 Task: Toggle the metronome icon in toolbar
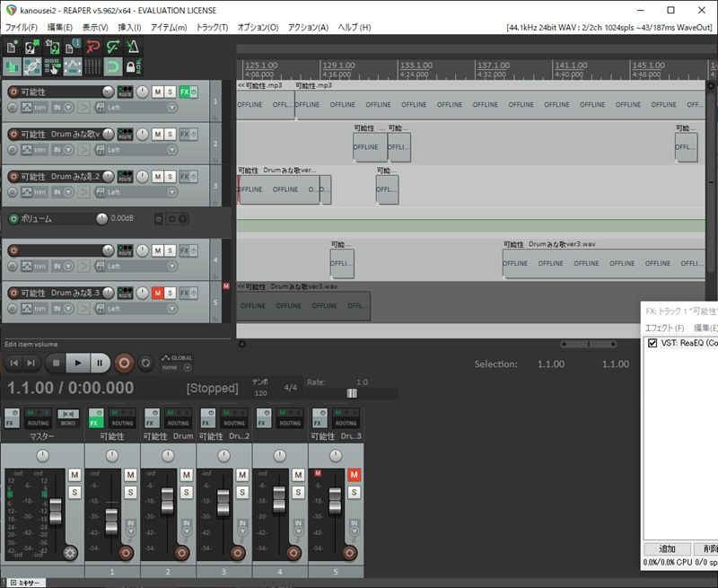tap(132, 48)
